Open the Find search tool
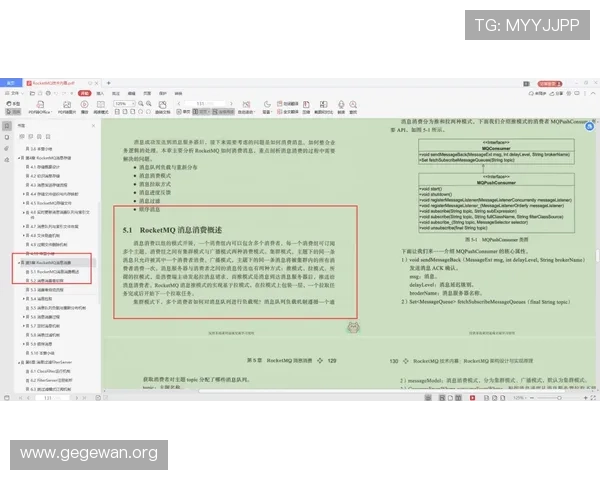The height and width of the screenshot is (480, 600). tap(353, 107)
